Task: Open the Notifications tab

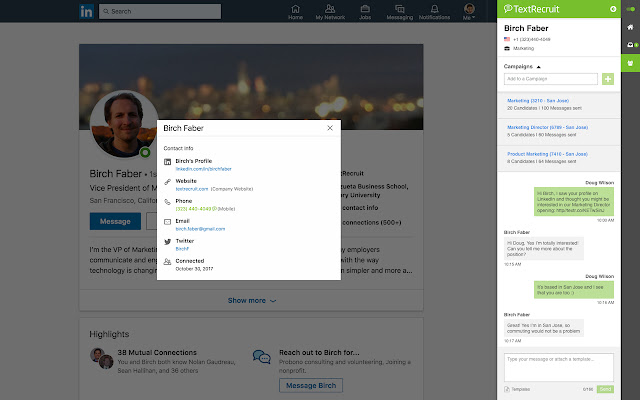Action: point(434,12)
